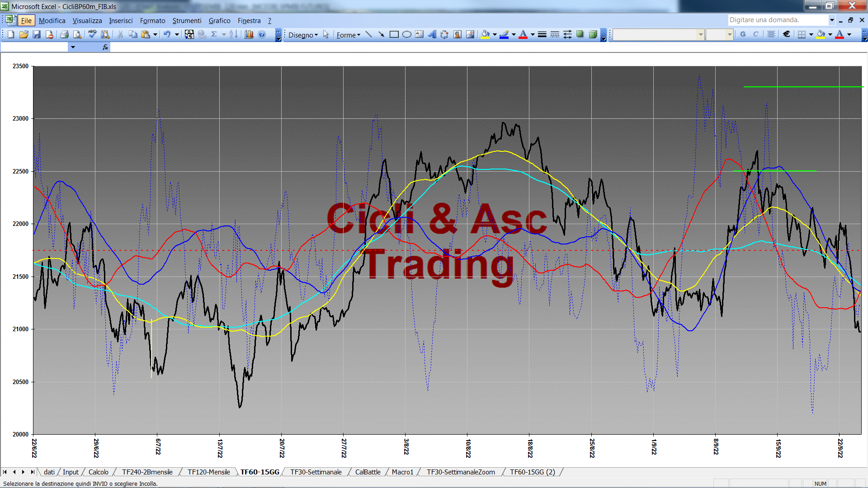Image resolution: width=868 pixels, height=488 pixels.
Task: Click the Permission document icon
Action: pyautogui.click(x=49, y=34)
